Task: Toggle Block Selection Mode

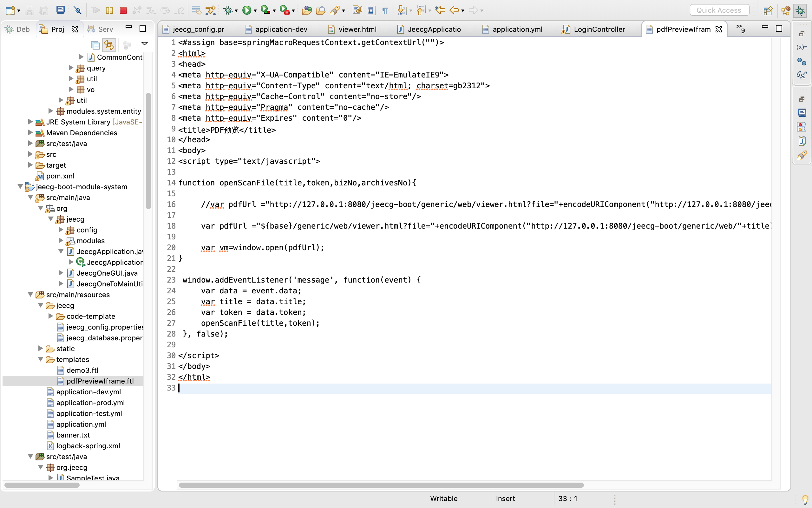Action: [371, 10]
